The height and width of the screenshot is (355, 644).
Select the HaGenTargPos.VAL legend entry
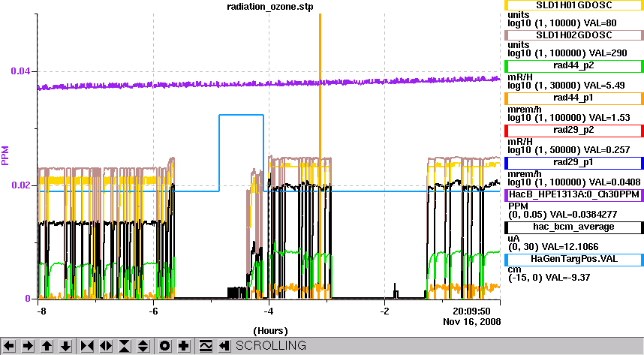(x=573, y=260)
